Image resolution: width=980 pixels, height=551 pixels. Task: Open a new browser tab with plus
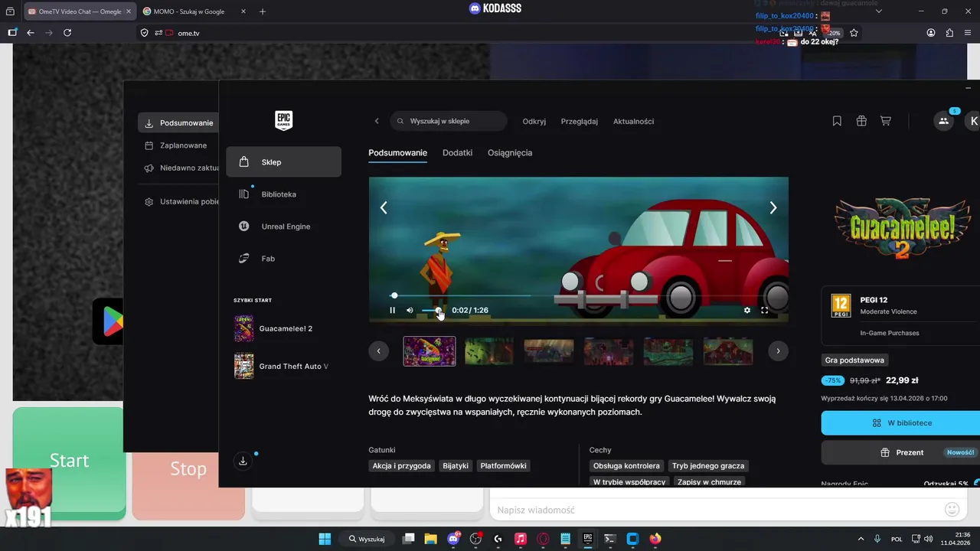point(263,11)
